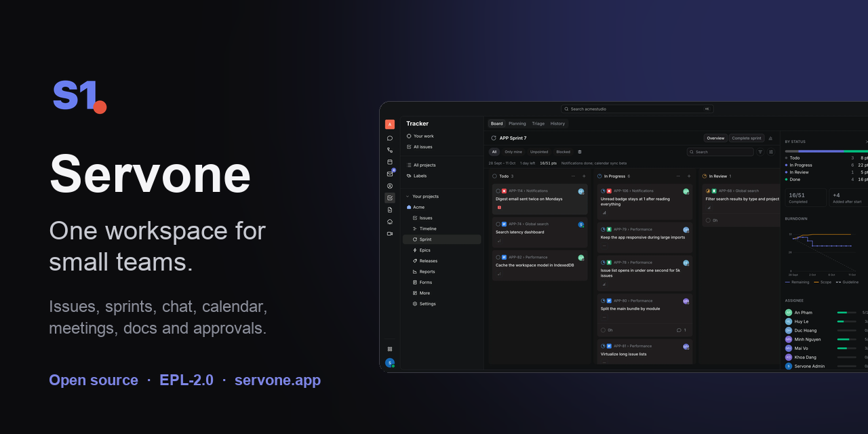This screenshot has height=434, width=868.
Task: Click the orange Acme workspace avatar
Action: [390, 124]
